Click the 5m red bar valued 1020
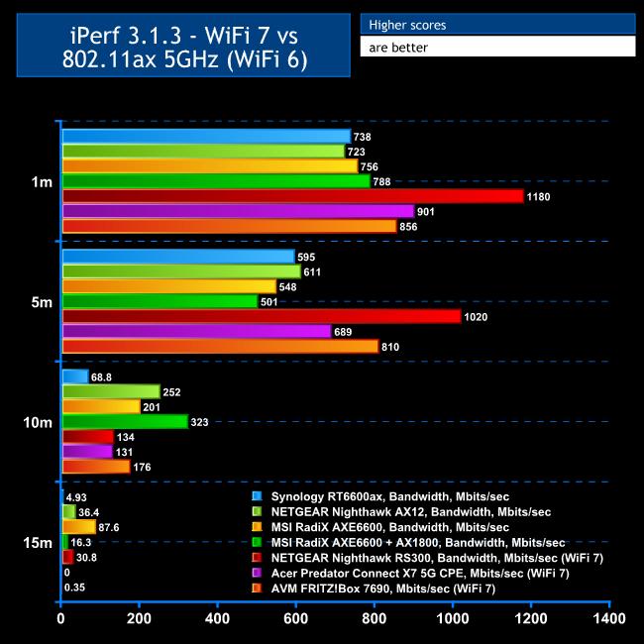Viewport: 644px width, 644px height. [262, 317]
